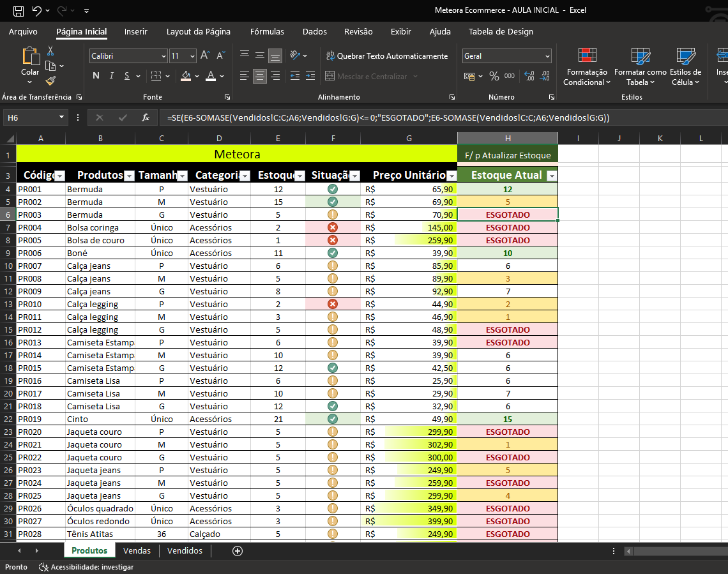Select column H header
Viewport: 728px width, 574px height.
(x=508, y=139)
